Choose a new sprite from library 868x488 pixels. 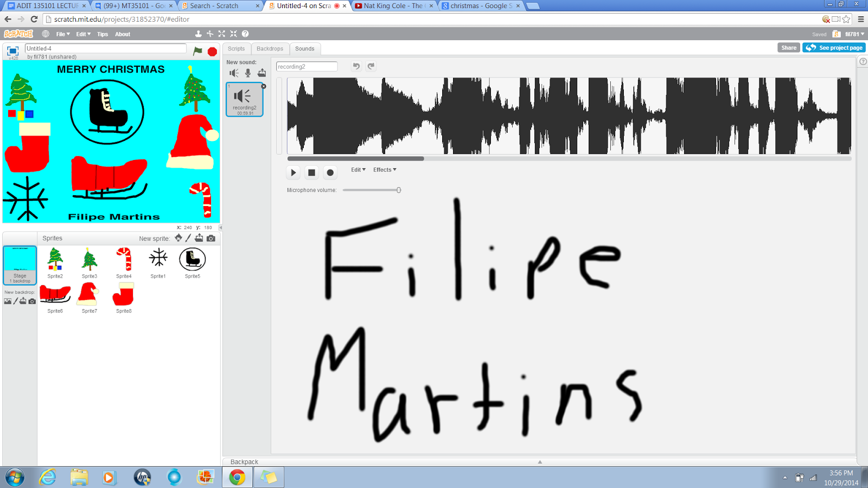click(178, 238)
